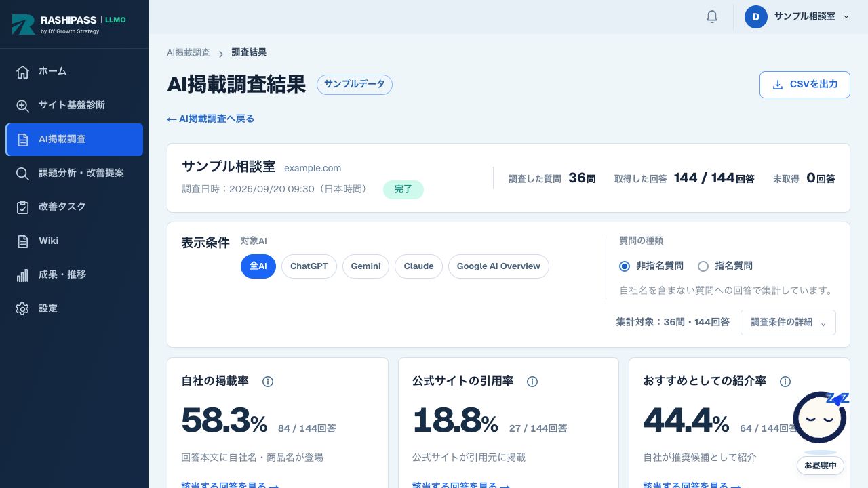The height and width of the screenshot is (488, 868).
Task: Filter results by Google AI Overview
Action: click(x=498, y=266)
